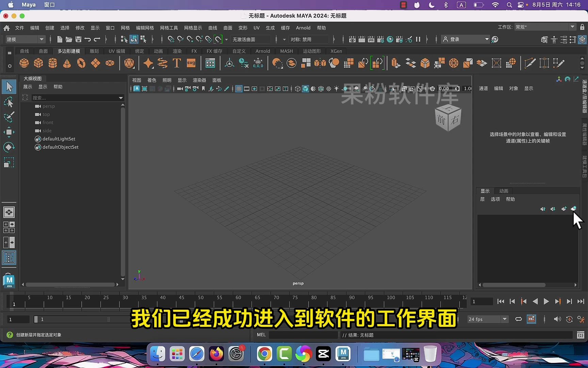Expand the shelf selector dropdown showing 建模
The height and width of the screenshot is (368, 588).
(42, 39)
